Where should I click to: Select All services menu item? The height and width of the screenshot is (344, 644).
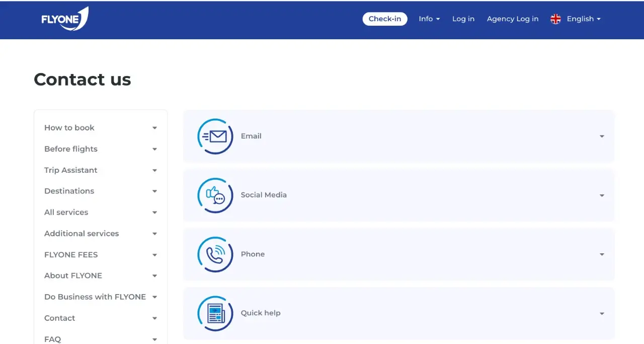tap(66, 212)
